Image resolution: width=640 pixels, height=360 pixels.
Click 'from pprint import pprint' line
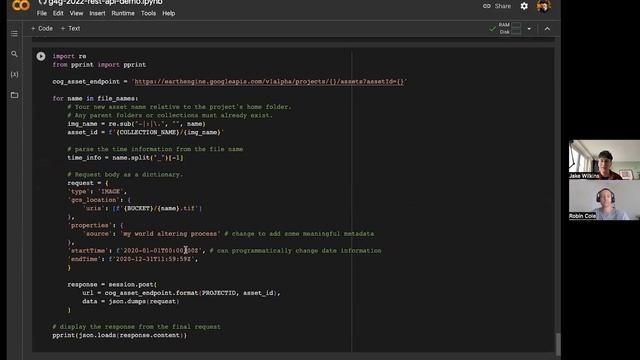coord(99,65)
